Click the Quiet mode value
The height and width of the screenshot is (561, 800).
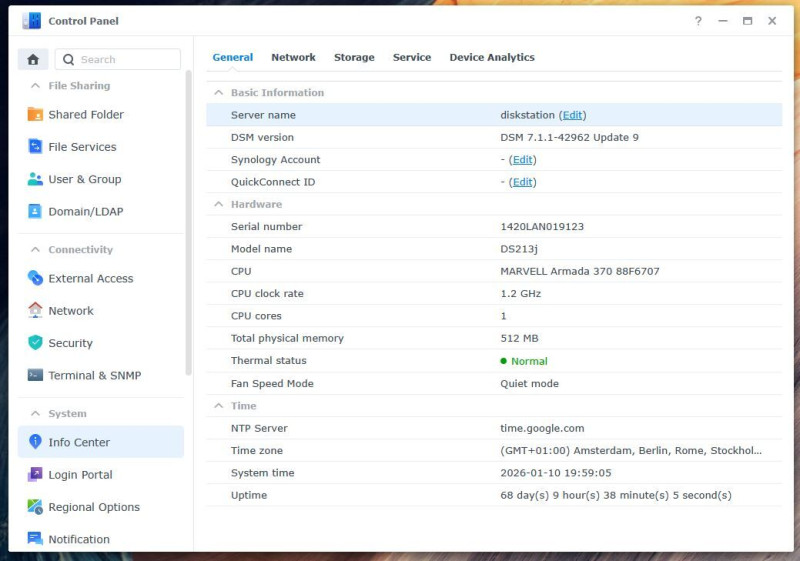529,384
